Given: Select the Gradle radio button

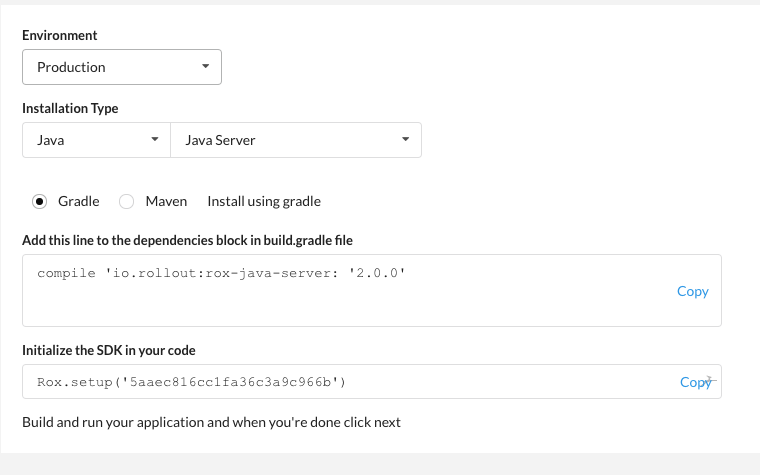Looking at the screenshot, I should [39, 201].
